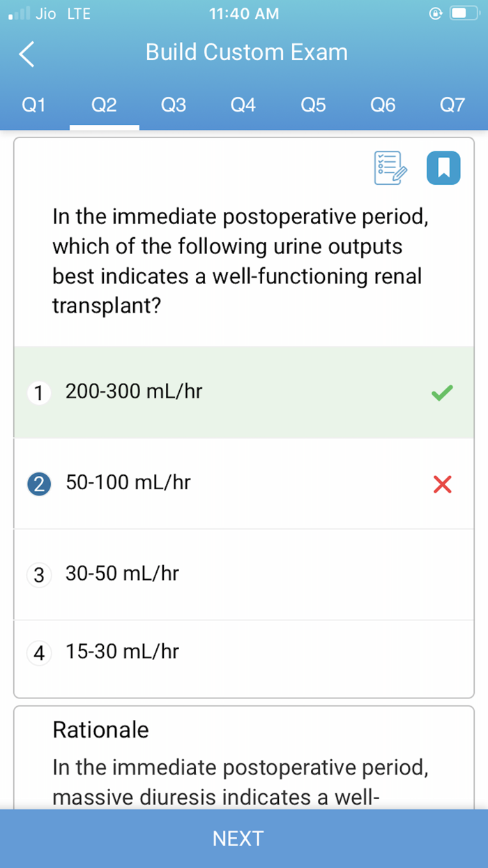Bookmark this question
The width and height of the screenshot is (488, 868).
pos(443,167)
